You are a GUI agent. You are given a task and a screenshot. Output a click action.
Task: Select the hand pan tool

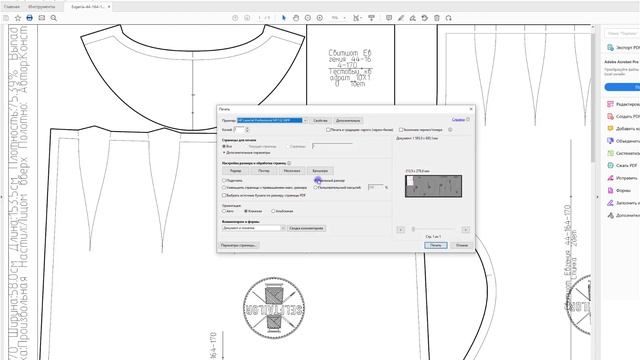pos(296,18)
